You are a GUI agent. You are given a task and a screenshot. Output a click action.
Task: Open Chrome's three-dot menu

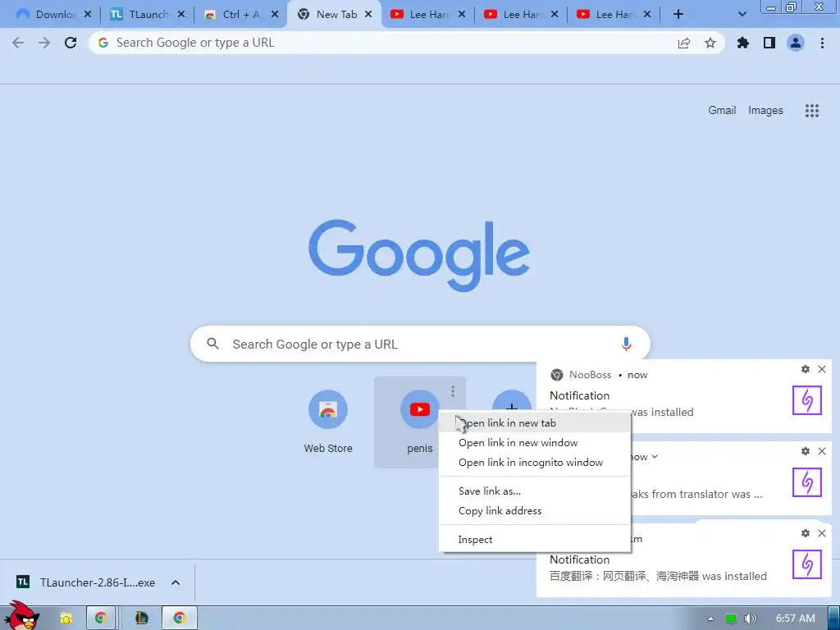822,43
